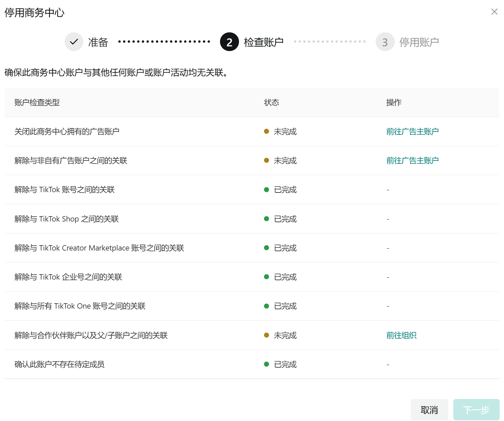Select the 停用账户 step label

[x=419, y=42]
